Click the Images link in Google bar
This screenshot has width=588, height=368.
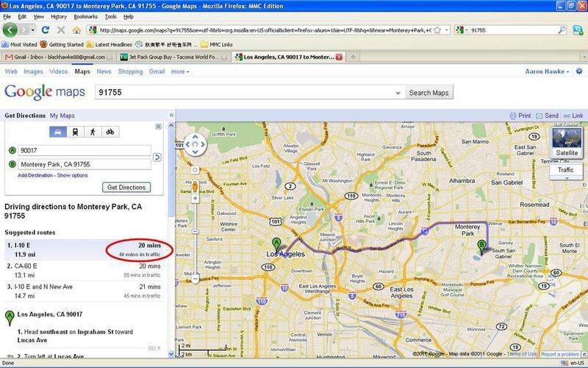click(33, 71)
